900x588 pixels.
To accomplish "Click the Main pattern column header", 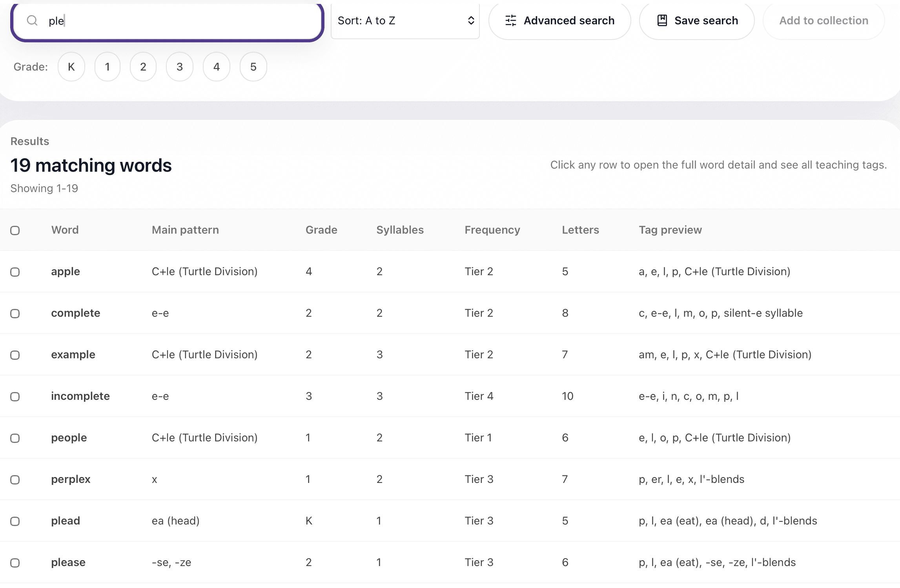I will pos(185,230).
